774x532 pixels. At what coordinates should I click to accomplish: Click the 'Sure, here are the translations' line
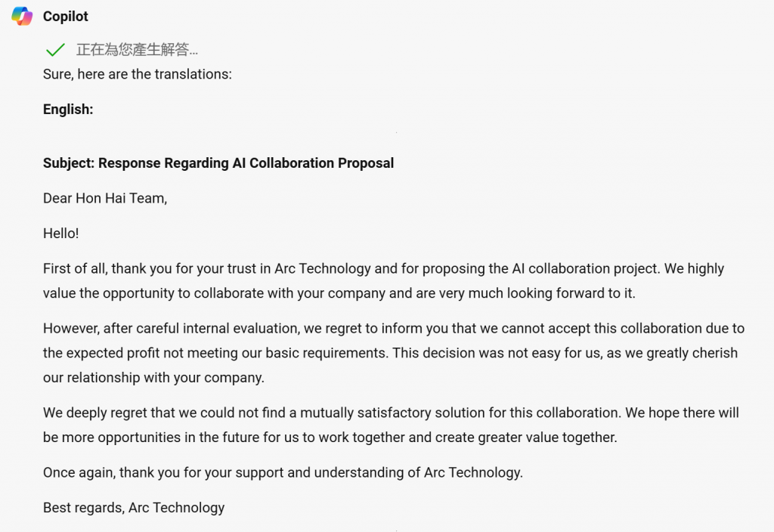pyautogui.click(x=138, y=74)
